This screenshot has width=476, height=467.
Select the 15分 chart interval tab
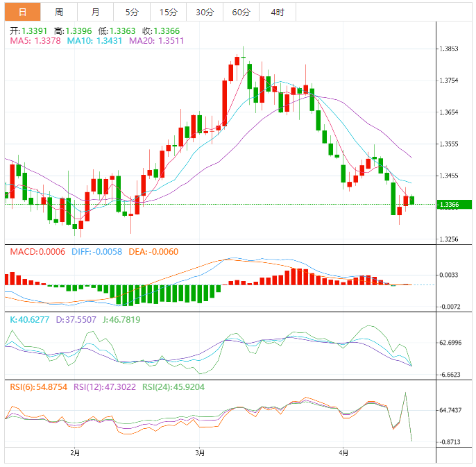click(168, 12)
